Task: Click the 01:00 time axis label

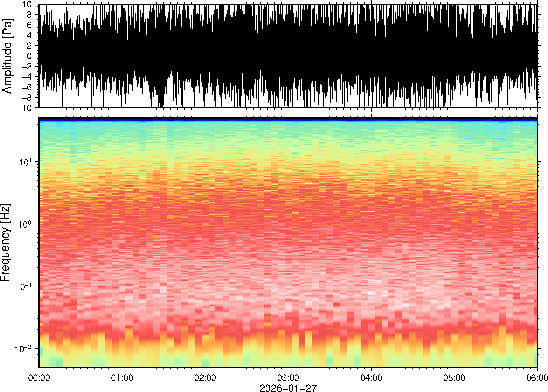Action: coord(122,378)
